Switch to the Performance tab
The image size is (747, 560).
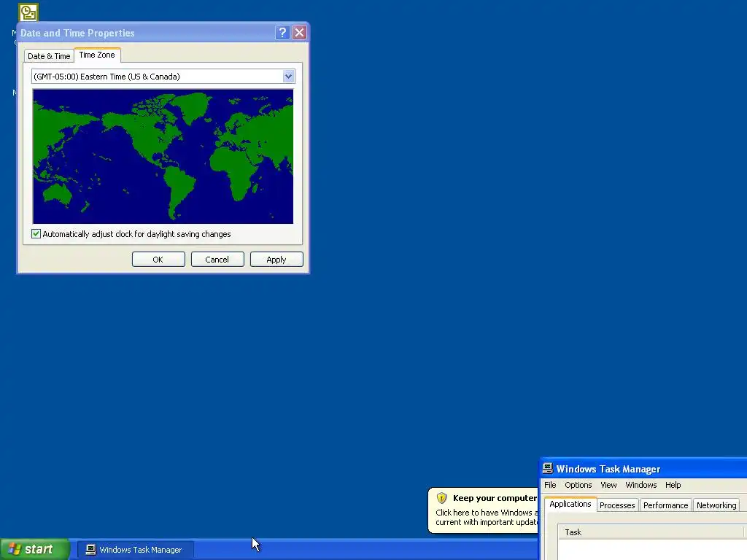tap(665, 505)
